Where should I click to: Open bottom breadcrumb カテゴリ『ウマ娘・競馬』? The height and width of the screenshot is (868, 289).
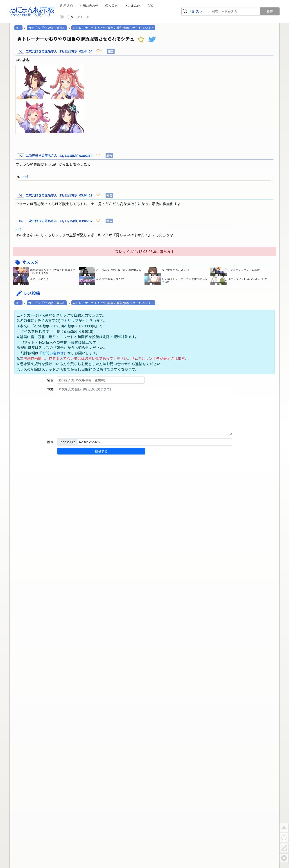[47, 303]
